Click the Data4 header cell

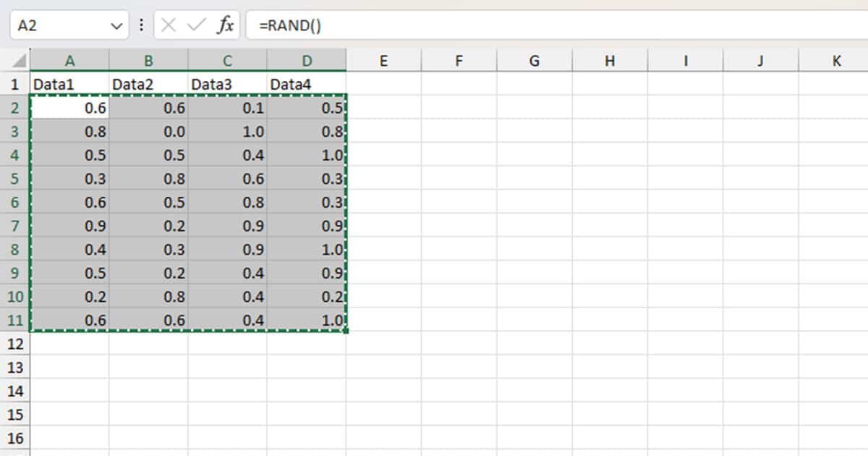point(307,84)
